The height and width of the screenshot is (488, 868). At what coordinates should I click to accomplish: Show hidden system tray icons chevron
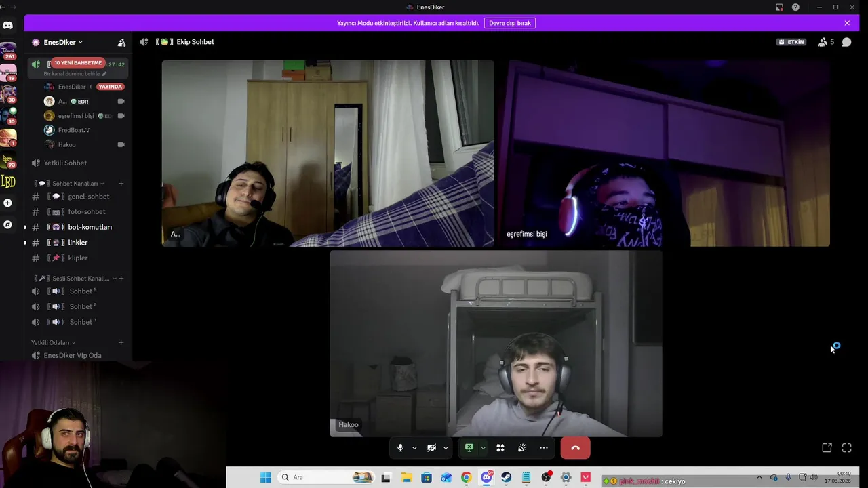pyautogui.click(x=759, y=477)
